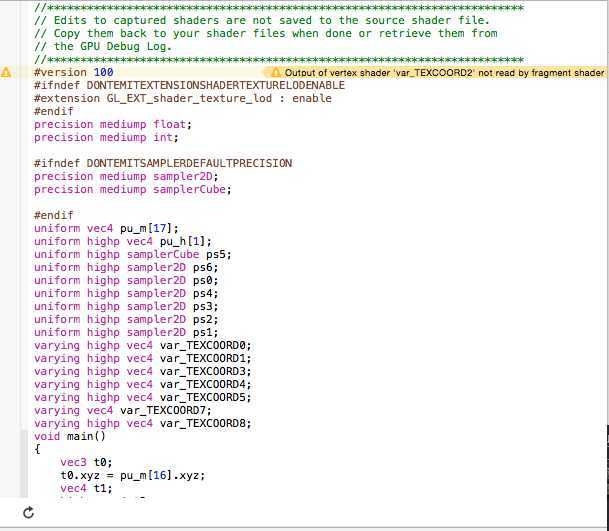The height and width of the screenshot is (531, 609).
Task: Open the 'var_TEXCOORD2' not read warning message
Action: [x=444, y=73]
